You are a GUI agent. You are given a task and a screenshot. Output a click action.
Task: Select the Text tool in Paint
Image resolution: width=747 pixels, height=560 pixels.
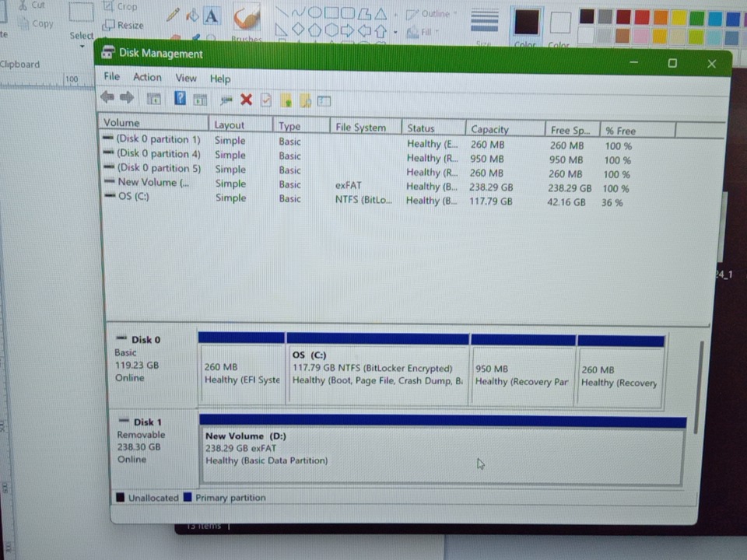click(212, 16)
